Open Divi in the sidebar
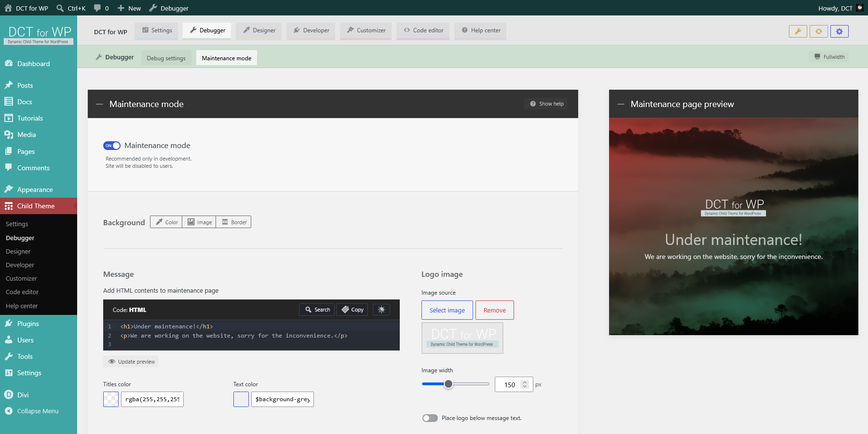Screen dimensions: 868x434 (39, 395)
